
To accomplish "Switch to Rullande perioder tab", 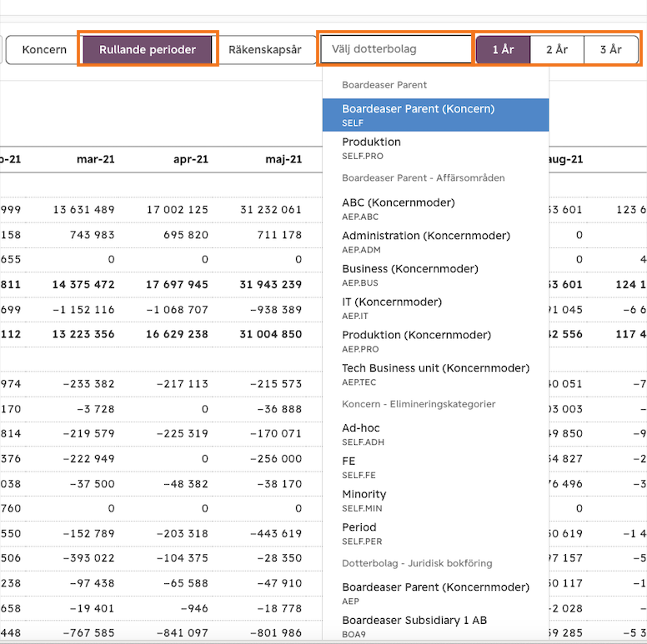I will pos(148,49).
